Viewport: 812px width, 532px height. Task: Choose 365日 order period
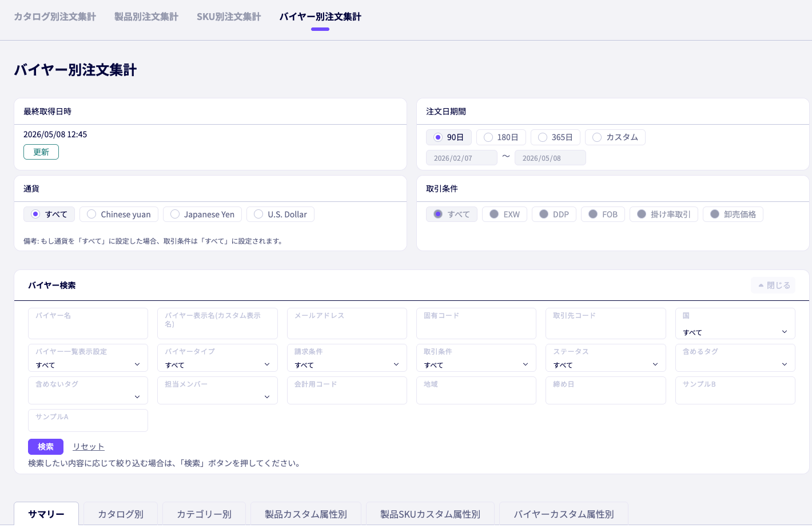[x=555, y=137]
